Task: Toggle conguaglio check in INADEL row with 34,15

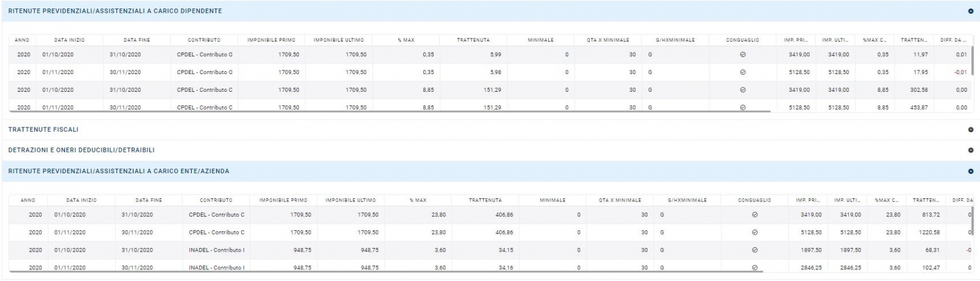Action: [x=755, y=250]
